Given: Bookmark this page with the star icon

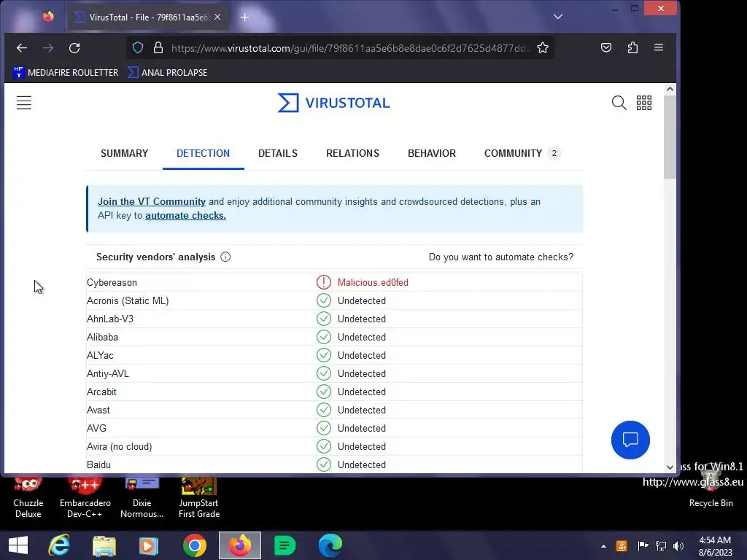Looking at the screenshot, I should (543, 47).
